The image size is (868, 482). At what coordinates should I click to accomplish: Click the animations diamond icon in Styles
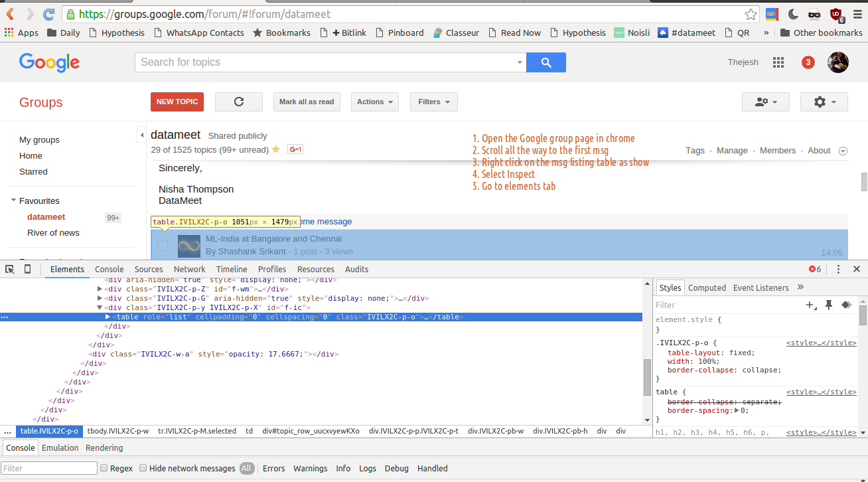(847, 305)
